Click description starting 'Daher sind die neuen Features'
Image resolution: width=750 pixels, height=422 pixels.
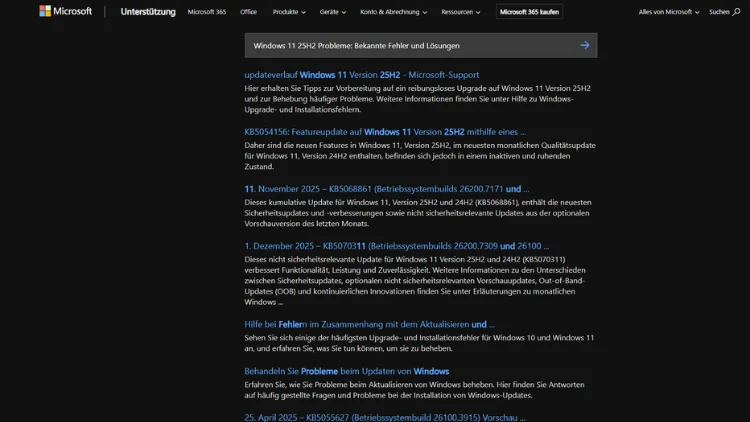[420, 156]
